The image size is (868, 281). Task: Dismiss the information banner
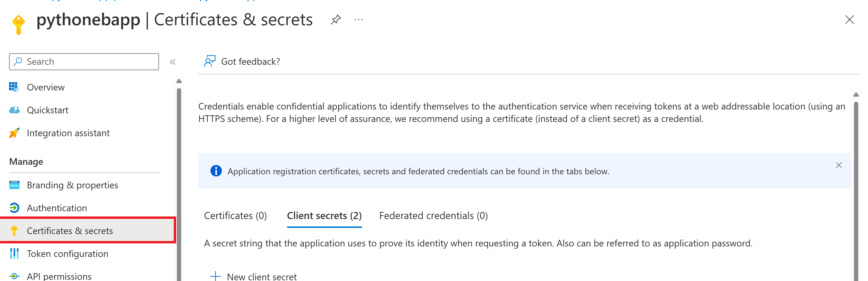pos(839,165)
